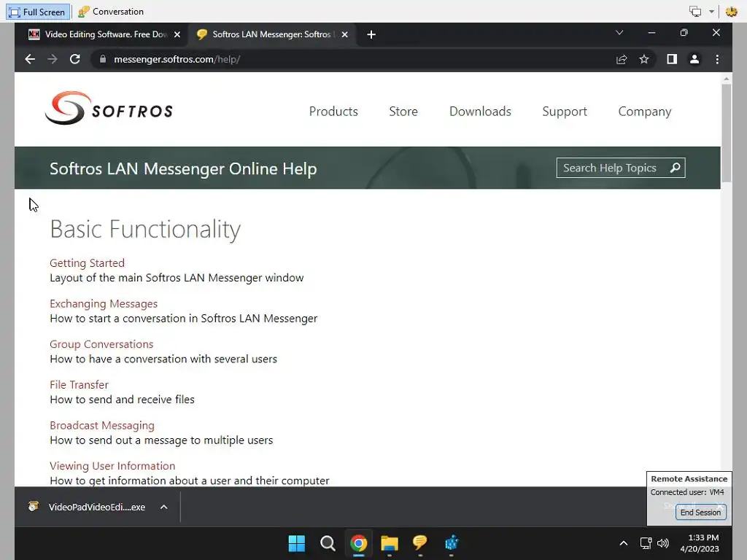Image resolution: width=747 pixels, height=560 pixels.
Task: Click the Chrome taskbar icon
Action: 359,542
